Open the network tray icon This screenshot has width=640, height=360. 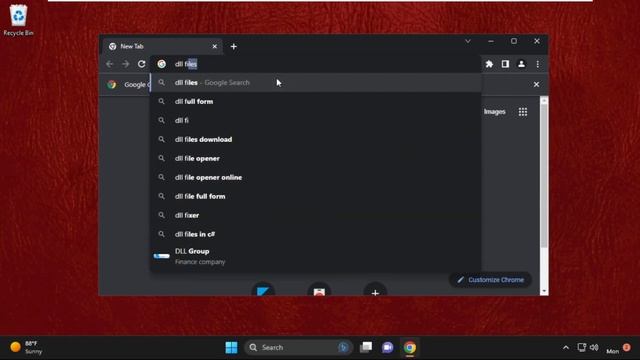(581, 347)
